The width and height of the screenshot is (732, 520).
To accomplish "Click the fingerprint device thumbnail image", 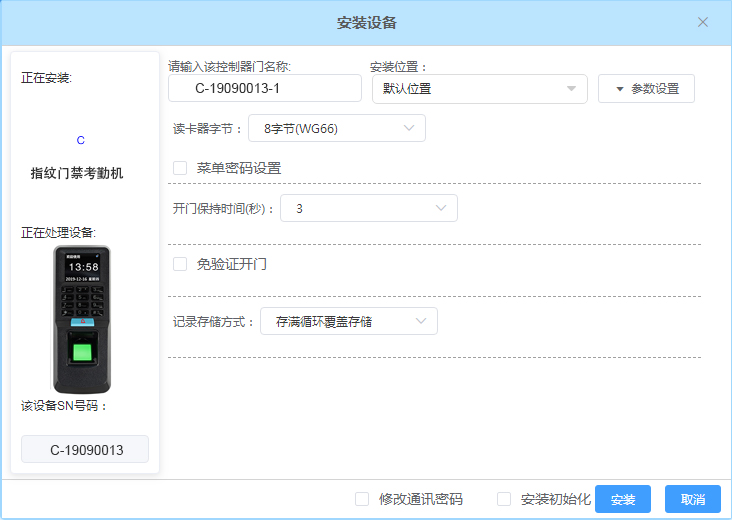I will [82, 319].
